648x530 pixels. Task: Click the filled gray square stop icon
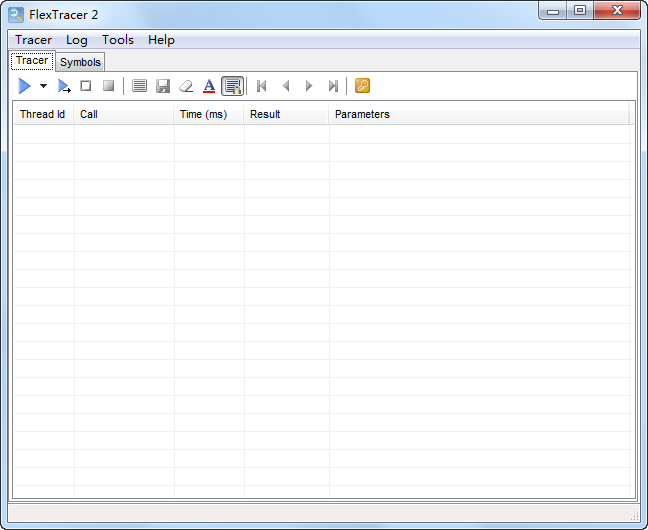tap(109, 86)
